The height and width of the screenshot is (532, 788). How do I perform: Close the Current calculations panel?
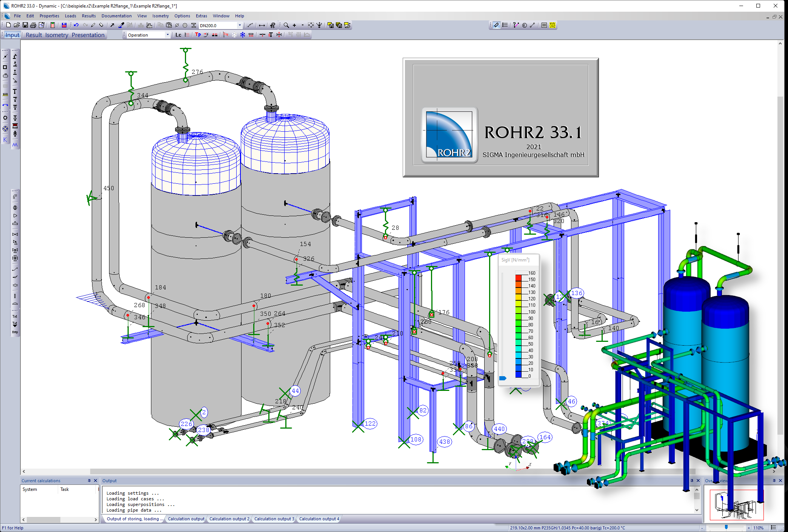[95, 481]
